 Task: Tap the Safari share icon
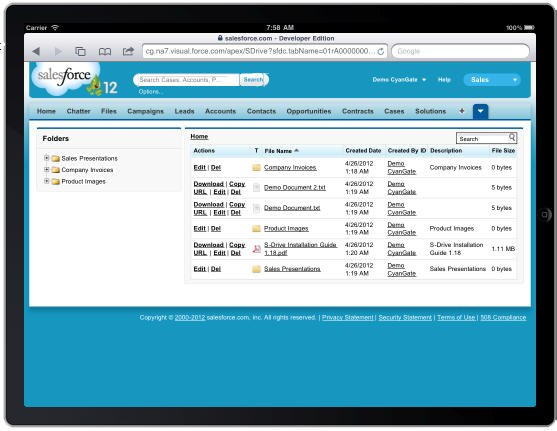click(128, 51)
